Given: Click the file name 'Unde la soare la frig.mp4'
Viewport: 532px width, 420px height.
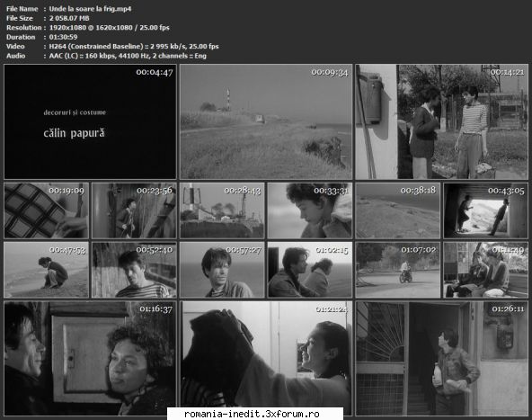Looking at the screenshot, I should [x=90, y=9].
